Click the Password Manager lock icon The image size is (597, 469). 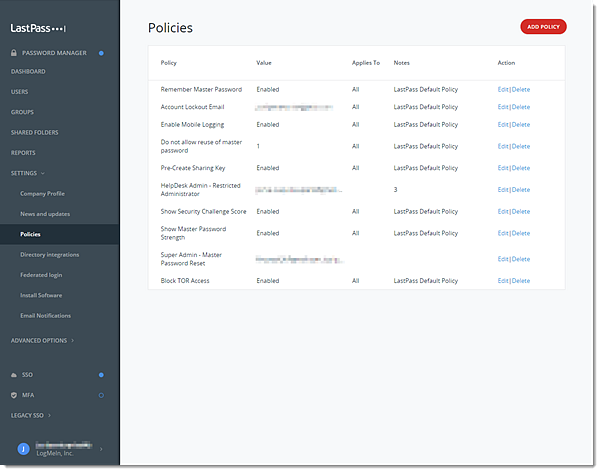[x=14, y=53]
